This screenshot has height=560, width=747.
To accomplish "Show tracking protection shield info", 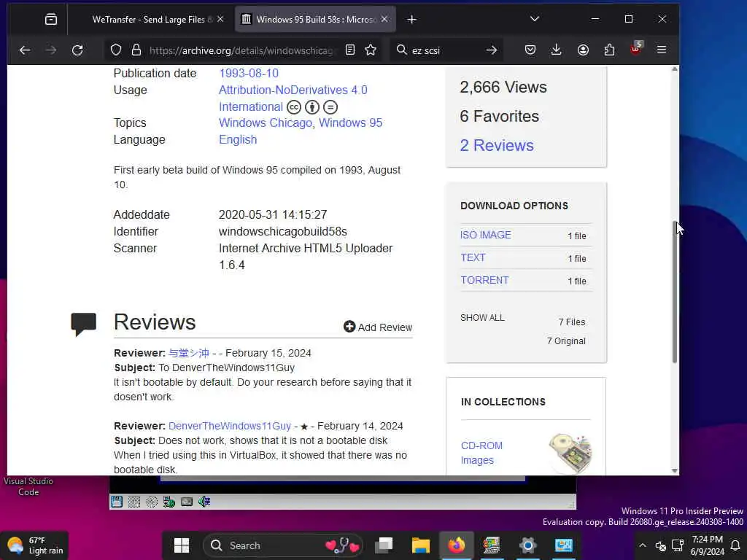I will pos(116,50).
